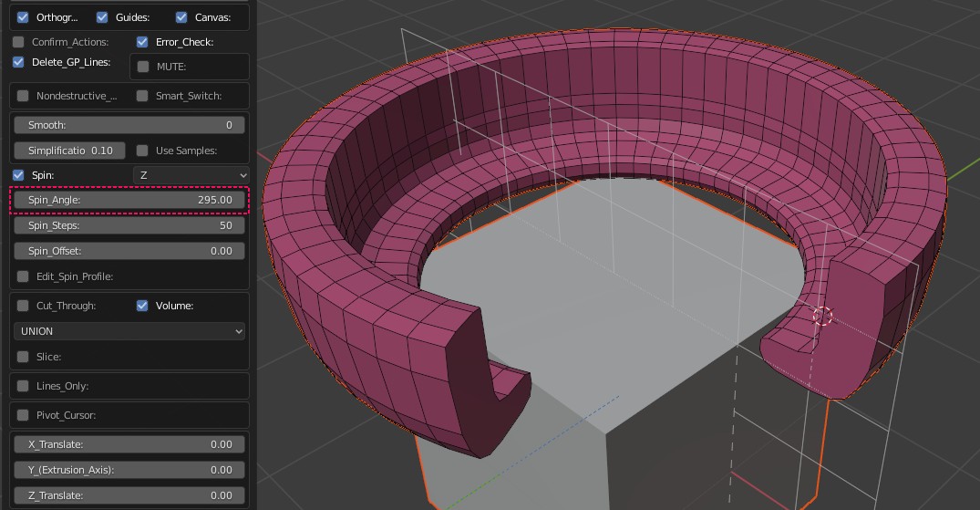980x510 pixels.
Task: Turn on Cut_Through option
Action: click(x=23, y=306)
